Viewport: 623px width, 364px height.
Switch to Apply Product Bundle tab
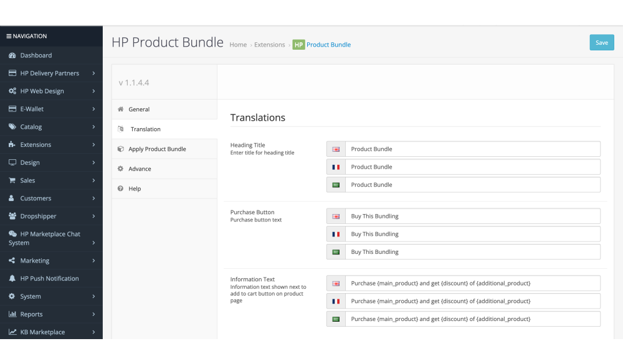(x=157, y=149)
